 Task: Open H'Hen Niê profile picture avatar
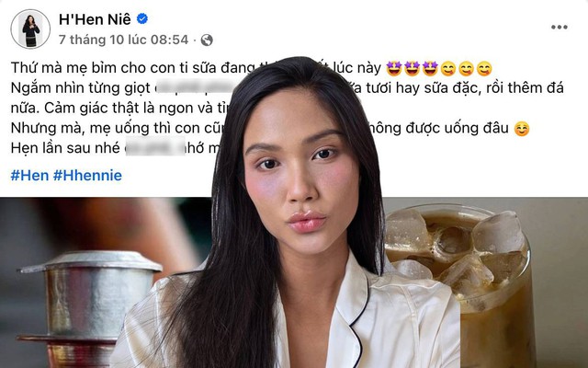30,29
